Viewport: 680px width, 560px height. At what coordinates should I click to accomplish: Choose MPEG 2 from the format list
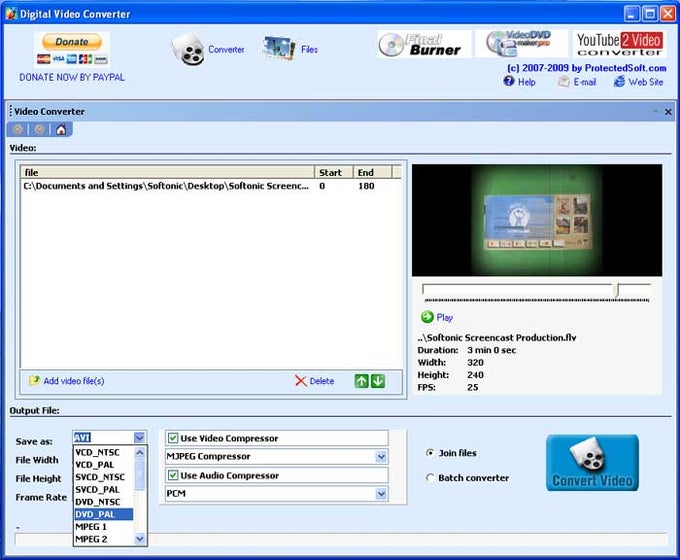tap(104, 539)
